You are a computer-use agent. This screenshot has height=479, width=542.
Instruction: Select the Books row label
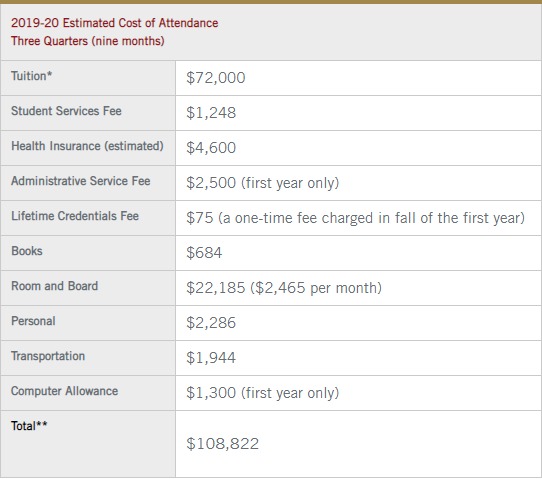click(x=27, y=251)
